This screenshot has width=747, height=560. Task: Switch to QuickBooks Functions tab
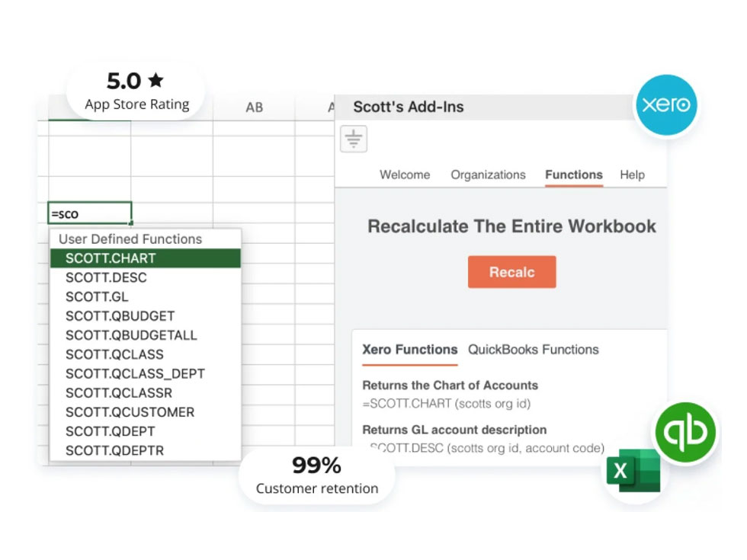(533, 350)
